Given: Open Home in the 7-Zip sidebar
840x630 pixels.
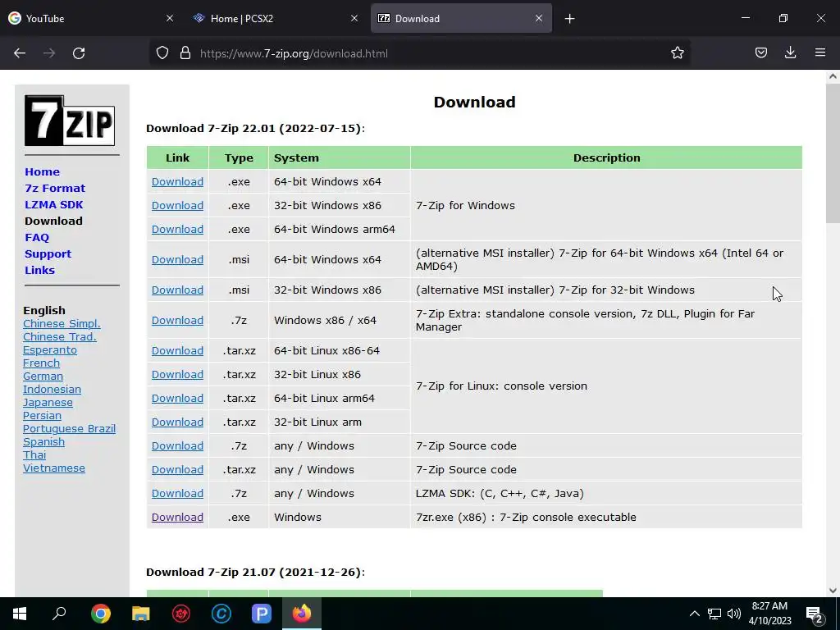Looking at the screenshot, I should pos(43,172).
